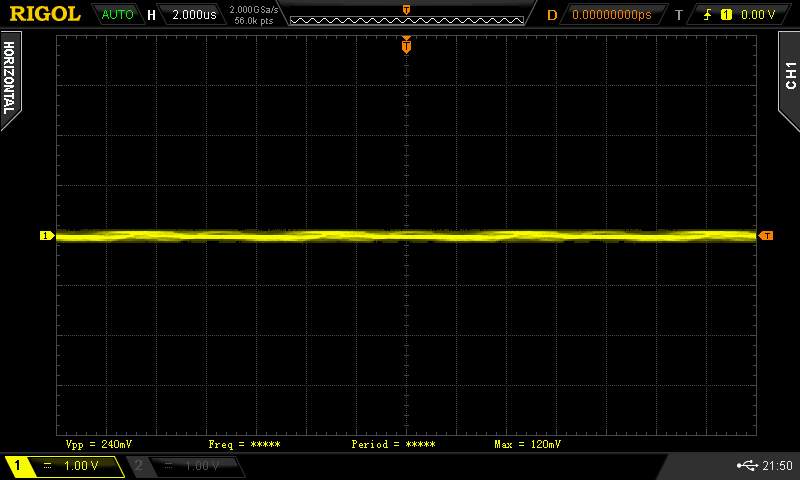
Task: Select the USB connection icon
Action: pyautogui.click(x=746, y=466)
